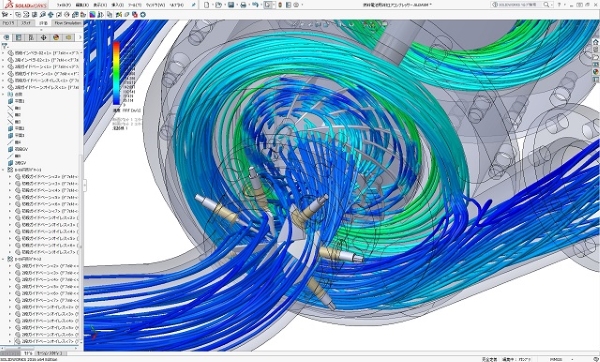600x362 pixels.
Task: Open the feature tree filter funnel dropdown
Action: pos(5,46)
